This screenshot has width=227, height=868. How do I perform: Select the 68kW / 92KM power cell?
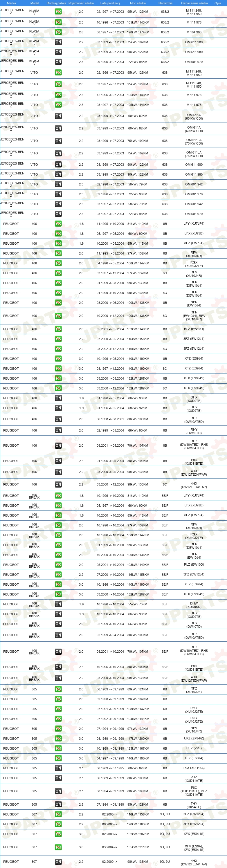coord(138,408)
